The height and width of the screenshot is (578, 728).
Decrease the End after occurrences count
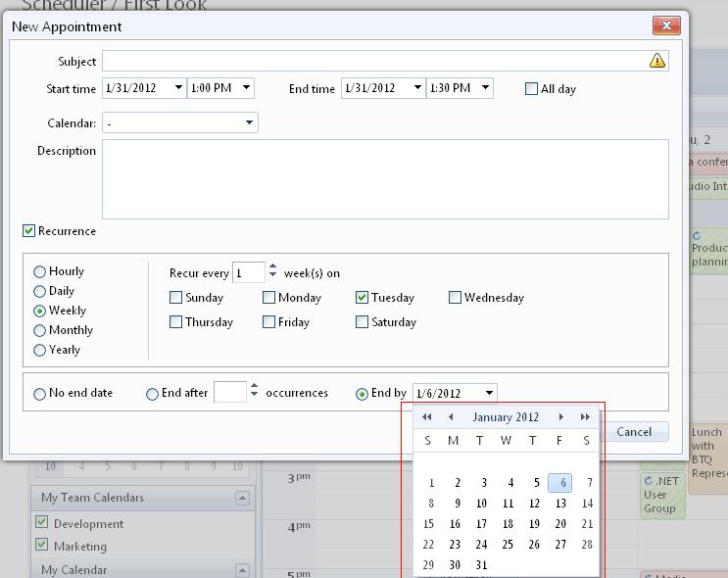tap(254, 394)
